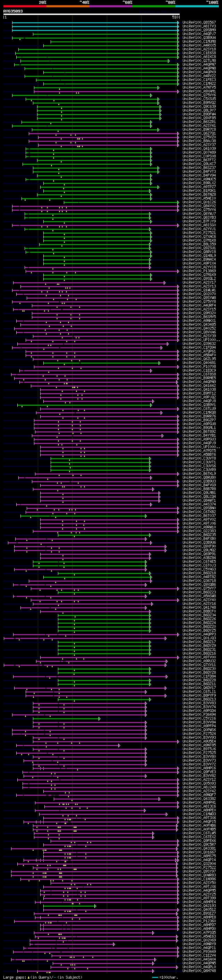Select the UniRef100_A4RV22 entry

199,76
